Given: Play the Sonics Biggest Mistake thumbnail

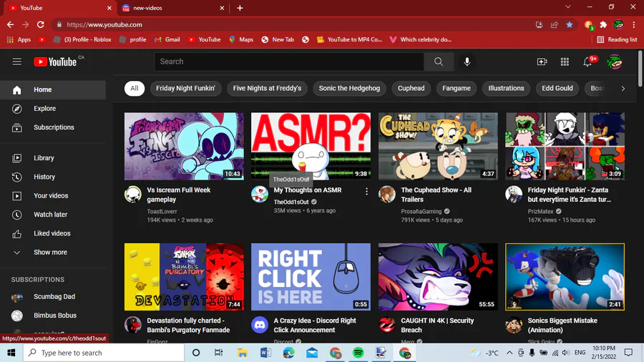Looking at the screenshot, I should tap(565, 277).
